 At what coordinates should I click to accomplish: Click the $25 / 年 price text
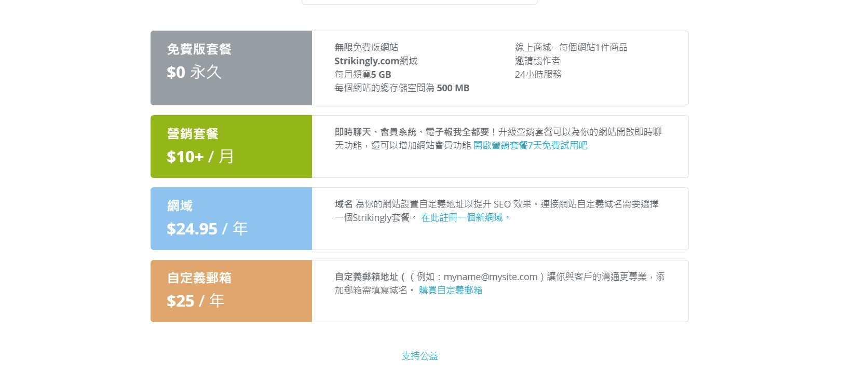195,301
